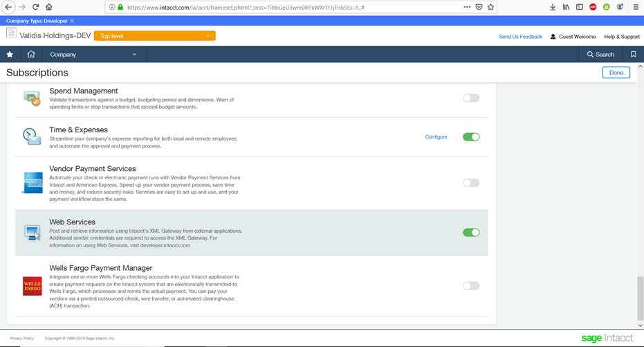Click scrollbar up arrow
Viewport: 644px width, 347px height.
(x=640, y=66)
